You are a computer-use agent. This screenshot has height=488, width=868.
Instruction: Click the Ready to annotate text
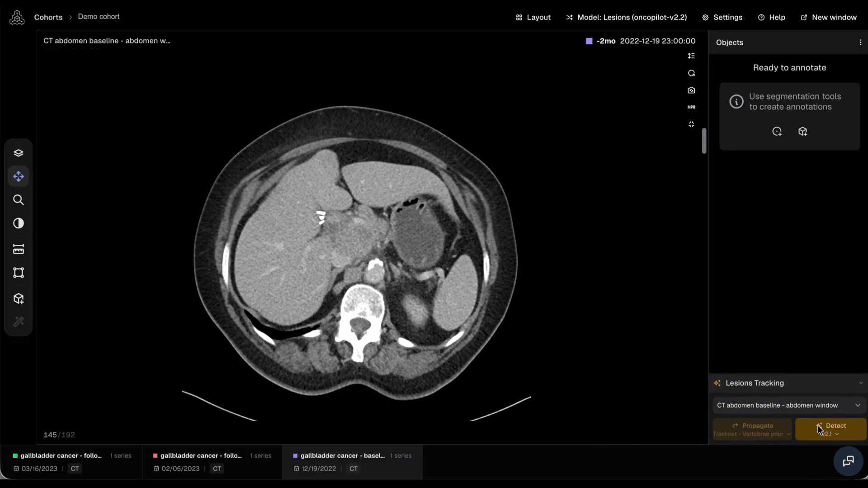pyautogui.click(x=789, y=68)
